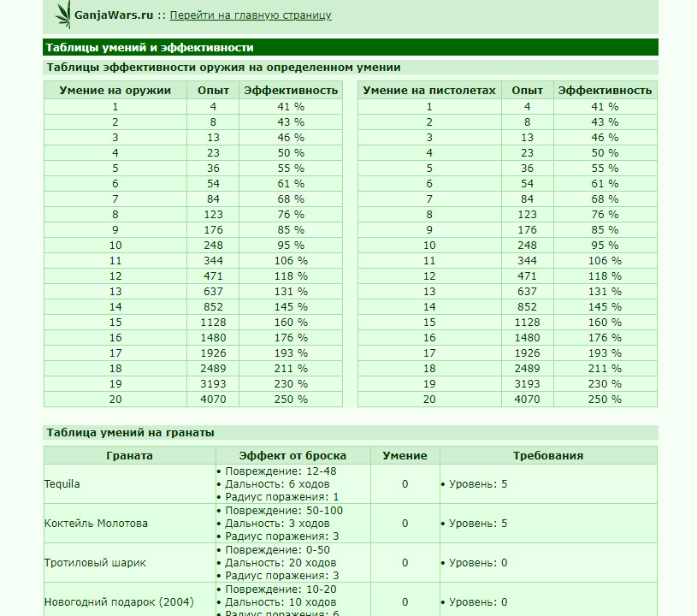
Task: Click 'Повреждение: 12-48' in Tequila row
Action: click(281, 471)
